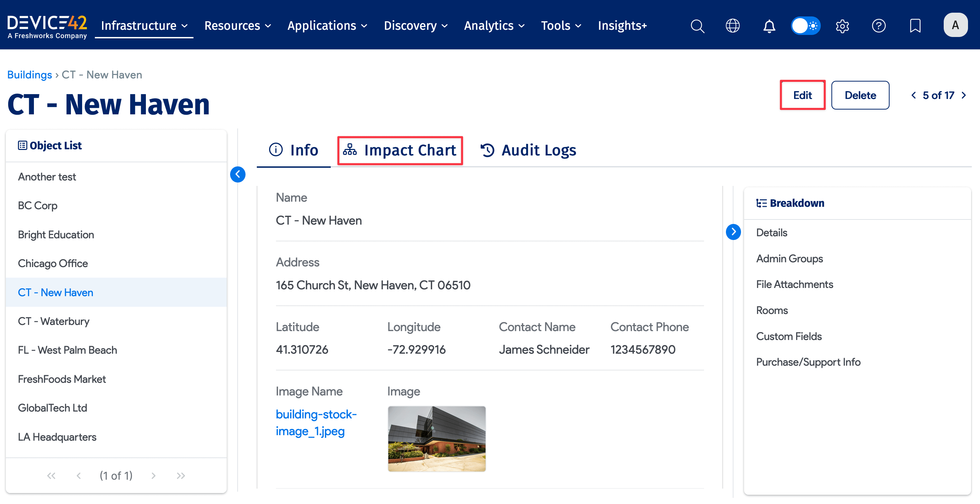Click the building image thumbnail
This screenshot has height=504, width=980.
(436, 438)
